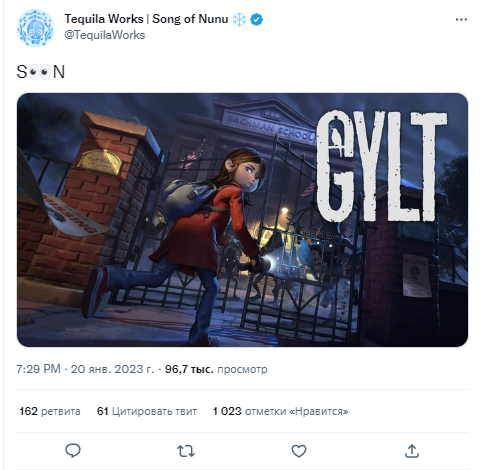Open the 7:29 PM timestamp link
Image resolution: width=481 pixels, height=470 pixels.
[38, 369]
